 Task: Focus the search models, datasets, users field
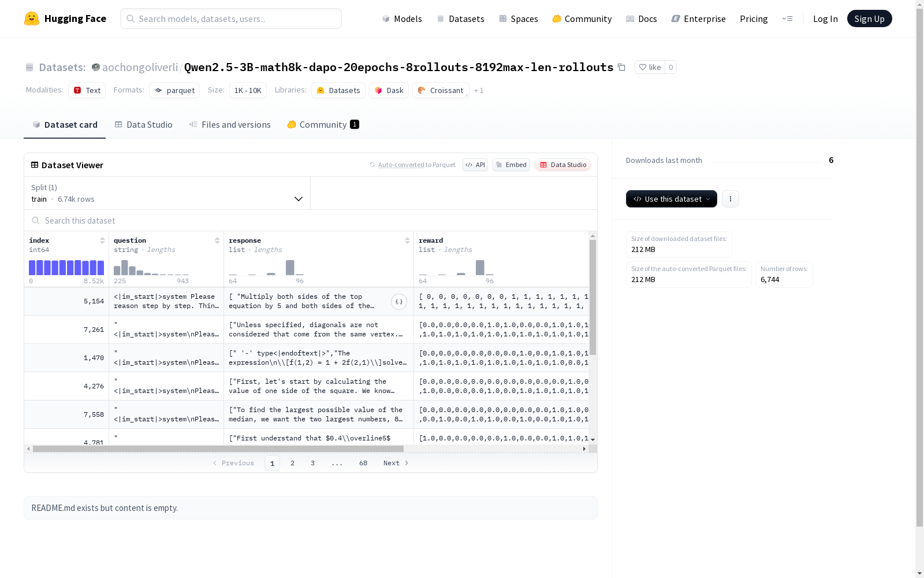231,18
